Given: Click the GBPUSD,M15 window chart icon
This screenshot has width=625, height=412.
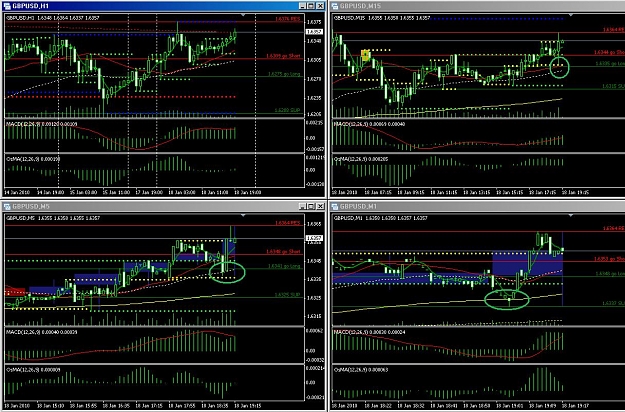Looking at the screenshot, I should click(334, 6).
